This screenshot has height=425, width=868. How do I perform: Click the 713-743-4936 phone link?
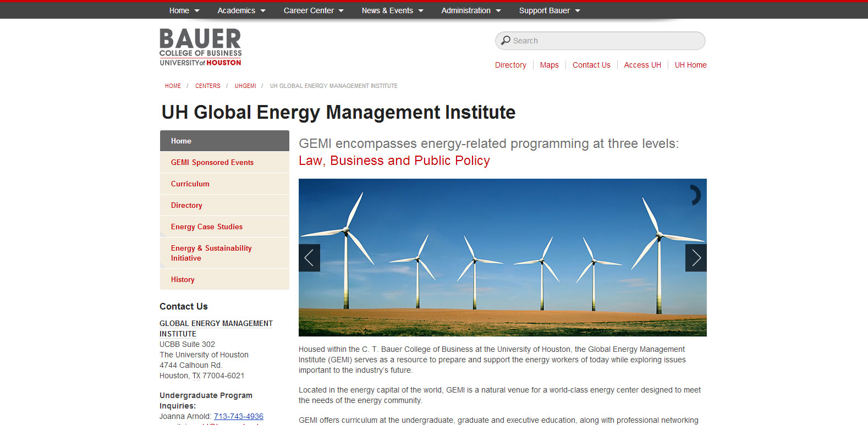tap(239, 416)
